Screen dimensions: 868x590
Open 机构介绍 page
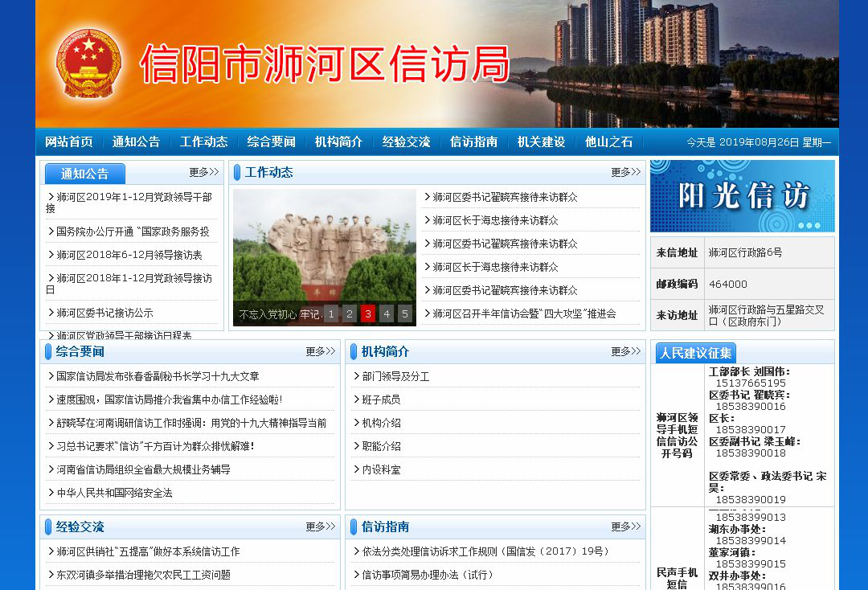point(381,423)
